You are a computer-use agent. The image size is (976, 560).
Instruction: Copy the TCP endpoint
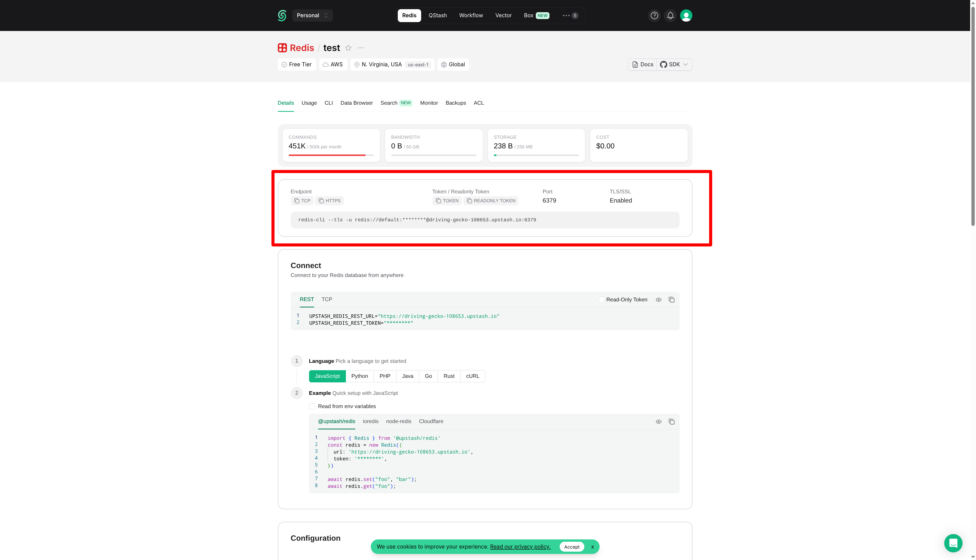click(302, 201)
